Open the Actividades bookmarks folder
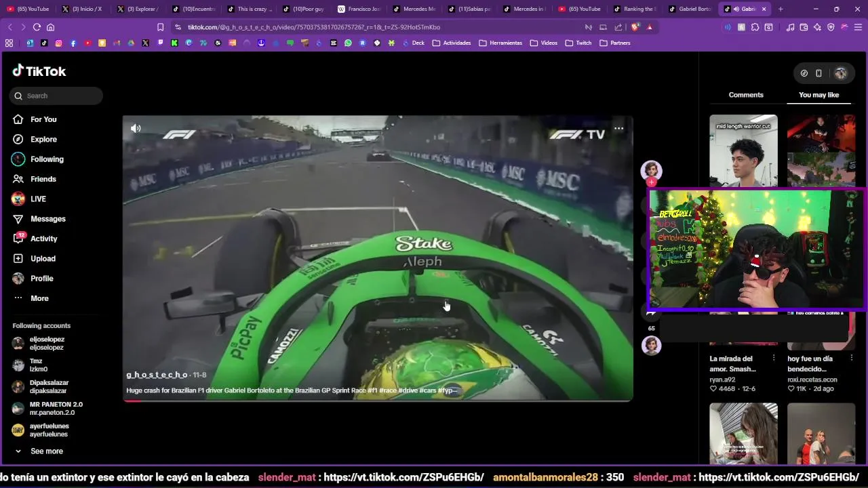Screen dimensions: 868x488 click(452, 43)
